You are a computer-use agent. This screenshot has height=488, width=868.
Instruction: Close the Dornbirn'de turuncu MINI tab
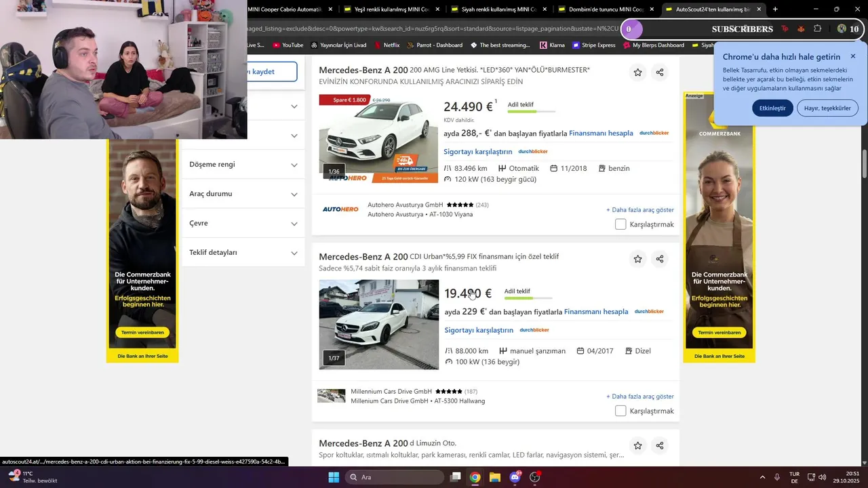(x=652, y=9)
